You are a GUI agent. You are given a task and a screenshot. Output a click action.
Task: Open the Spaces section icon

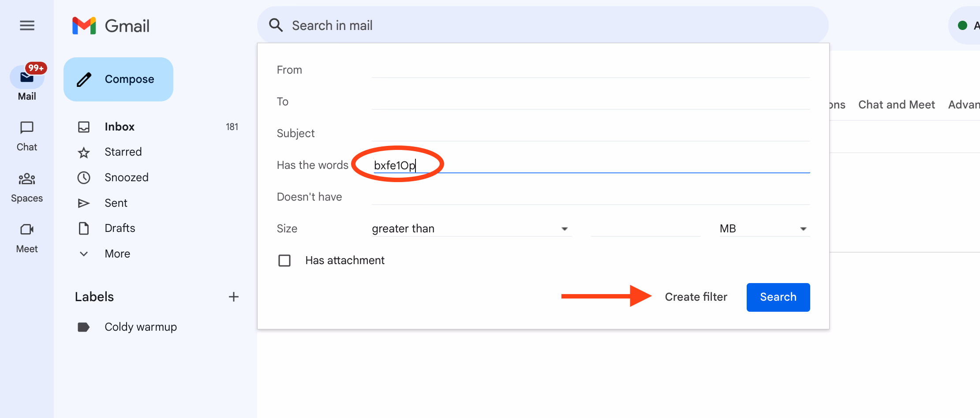click(x=27, y=179)
